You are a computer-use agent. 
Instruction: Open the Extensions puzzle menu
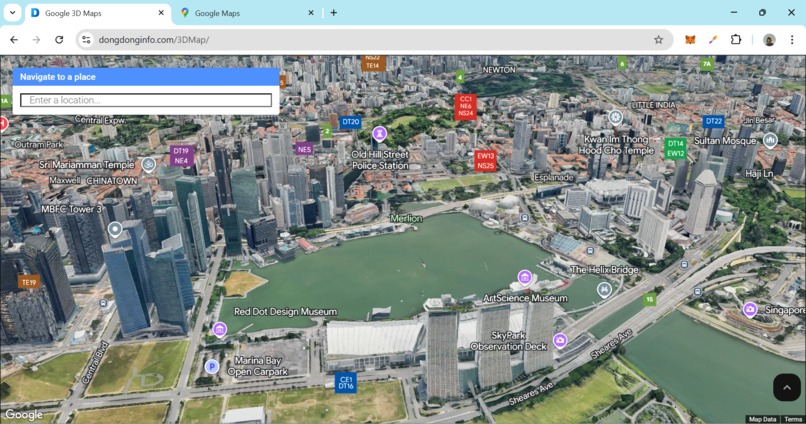[736, 40]
